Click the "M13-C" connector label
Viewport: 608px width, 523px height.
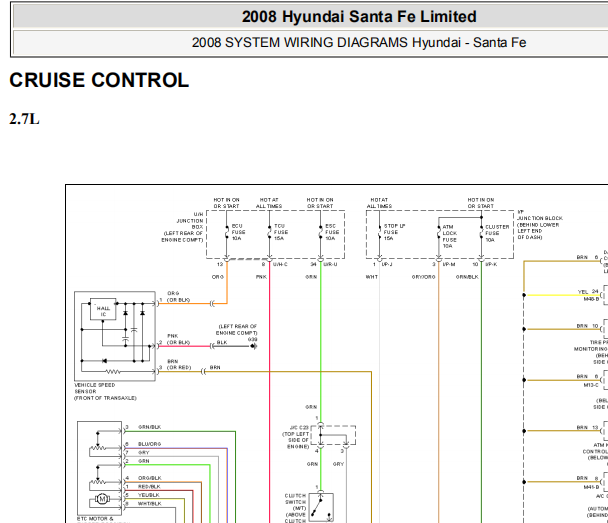(x=591, y=385)
